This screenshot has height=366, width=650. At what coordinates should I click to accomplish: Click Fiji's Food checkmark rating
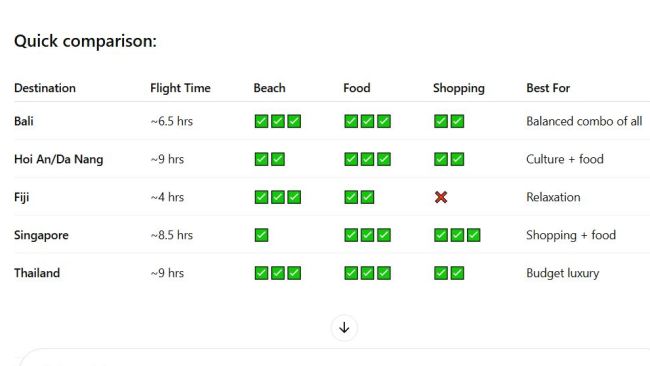[359, 197]
